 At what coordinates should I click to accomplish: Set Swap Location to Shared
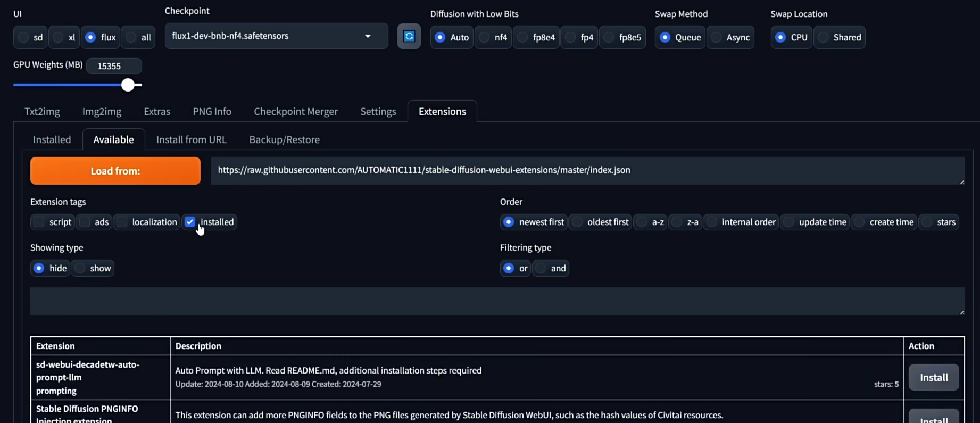(824, 37)
